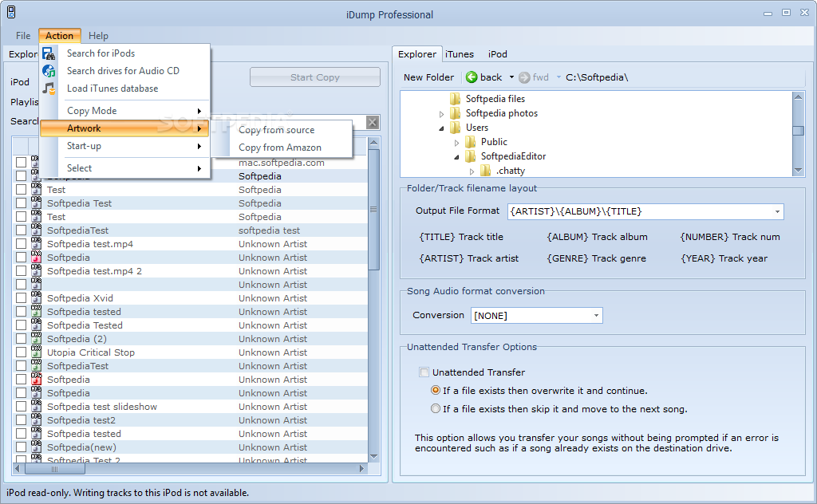Click the track icon beside Softpedia(new)

point(36,447)
